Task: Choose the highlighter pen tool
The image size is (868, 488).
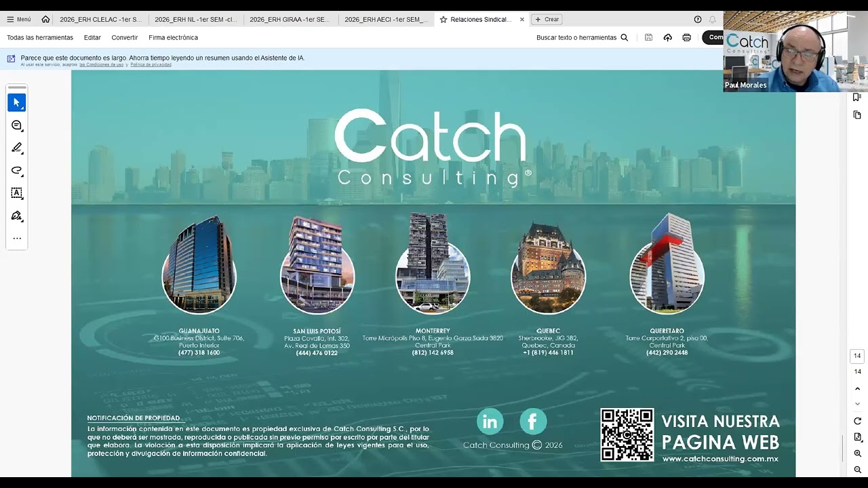Action: (17, 148)
